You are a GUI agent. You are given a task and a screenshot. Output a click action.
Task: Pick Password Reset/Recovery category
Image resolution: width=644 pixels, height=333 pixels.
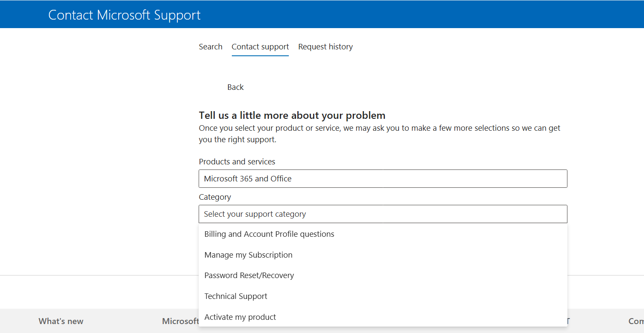(x=383, y=276)
